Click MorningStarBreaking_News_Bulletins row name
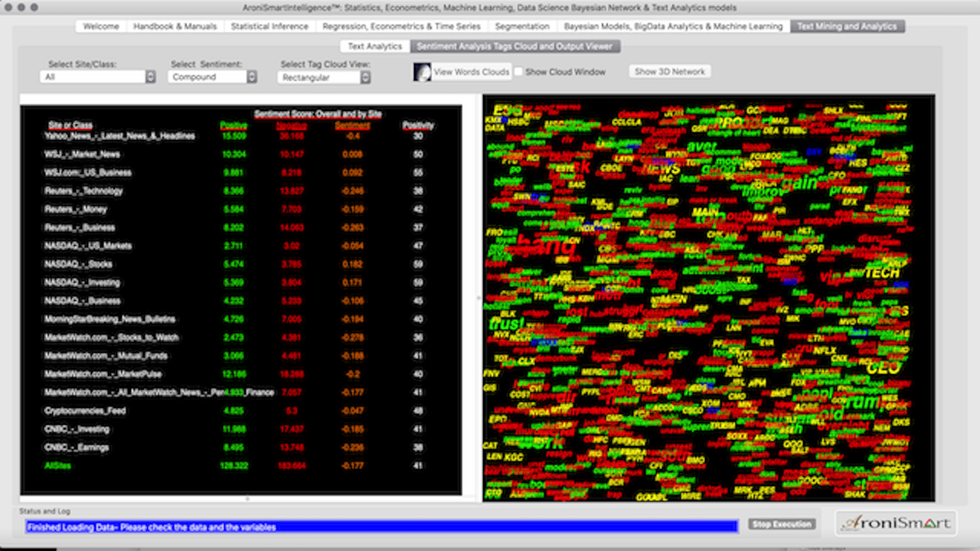 point(109,319)
